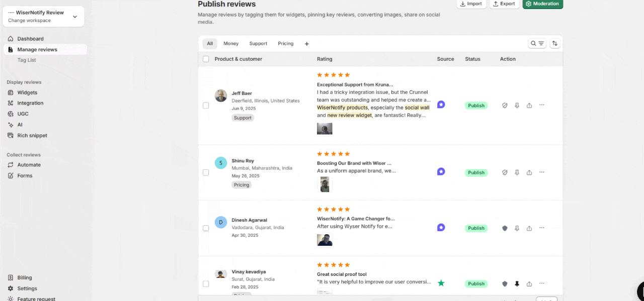This screenshot has width=644, height=301.
Task: Click the source icon on Jeff Baer's review
Action: pyautogui.click(x=441, y=105)
